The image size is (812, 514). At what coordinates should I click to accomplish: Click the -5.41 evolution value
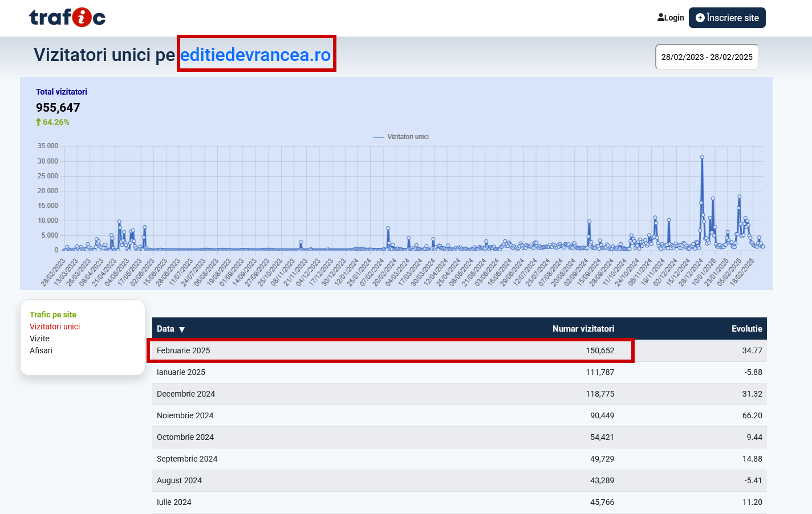pos(753,480)
